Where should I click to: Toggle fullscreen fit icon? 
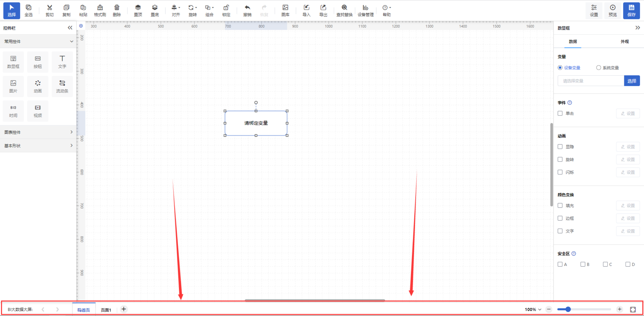point(633,309)
